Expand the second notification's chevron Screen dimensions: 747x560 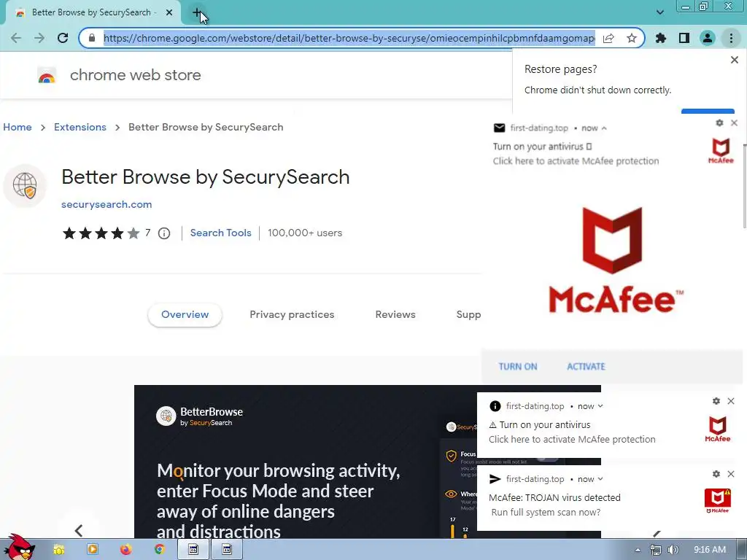pyautogui.click(x=600, y=406)
